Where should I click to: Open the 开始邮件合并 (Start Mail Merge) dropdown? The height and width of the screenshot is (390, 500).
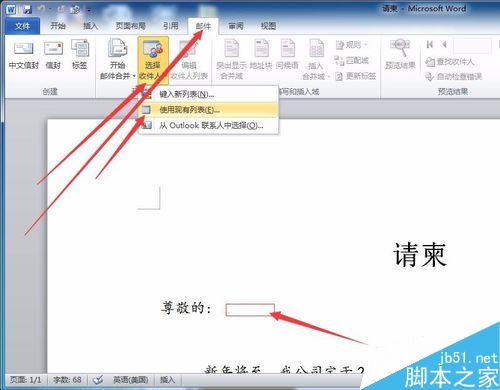(117, 59)
